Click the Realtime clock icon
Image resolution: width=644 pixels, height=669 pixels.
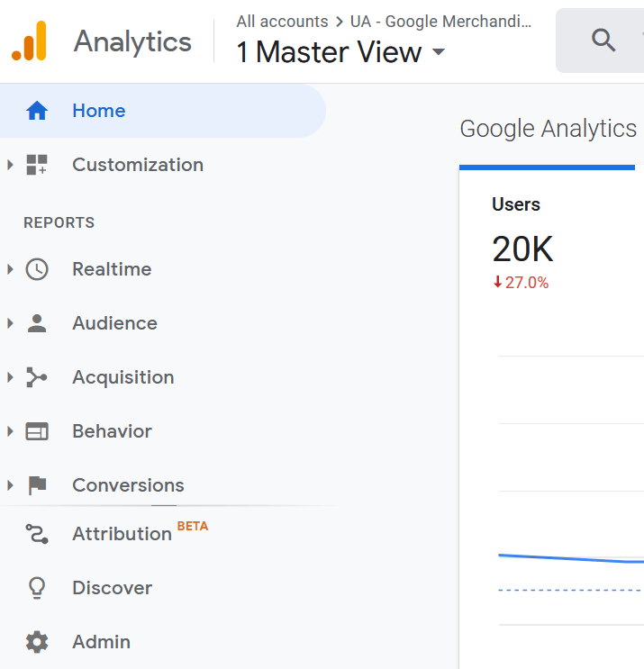pyautogui.click(x=37, y=269)
